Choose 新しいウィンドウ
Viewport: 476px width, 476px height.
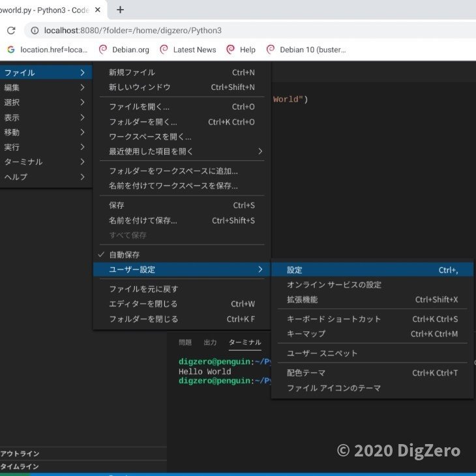[181, 87]
